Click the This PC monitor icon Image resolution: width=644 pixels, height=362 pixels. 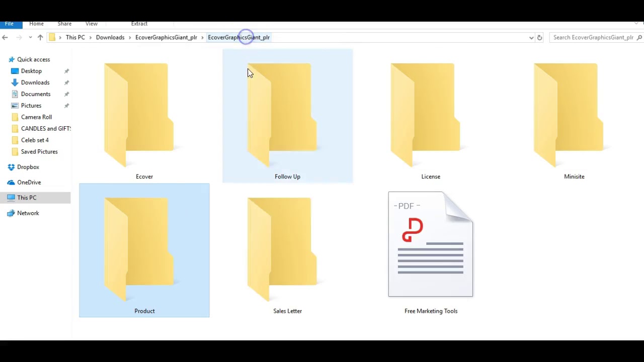coord(11,198)
